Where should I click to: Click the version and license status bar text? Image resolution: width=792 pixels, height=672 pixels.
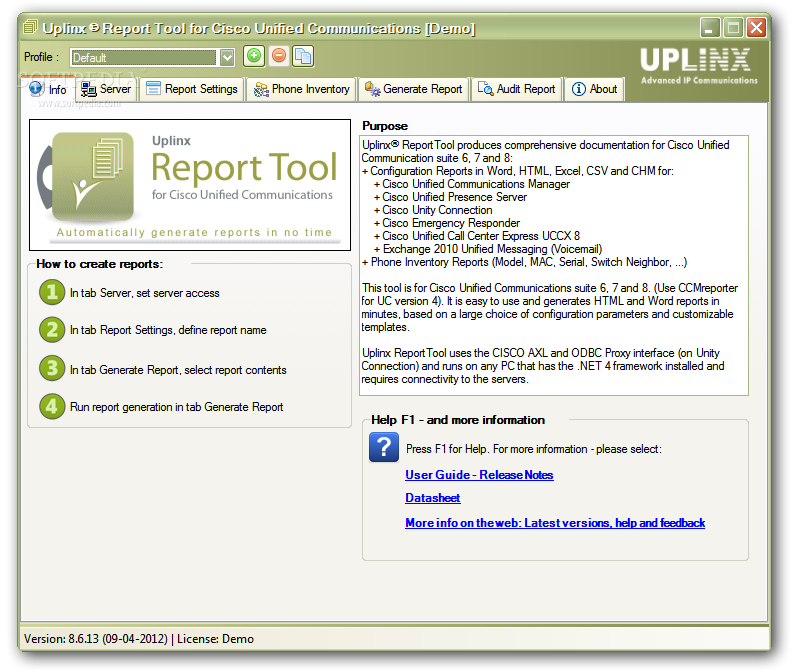(139, 639)
